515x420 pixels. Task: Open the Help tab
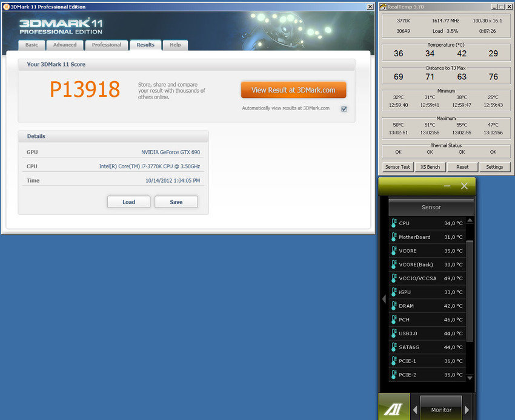click(x=175, y=45)
